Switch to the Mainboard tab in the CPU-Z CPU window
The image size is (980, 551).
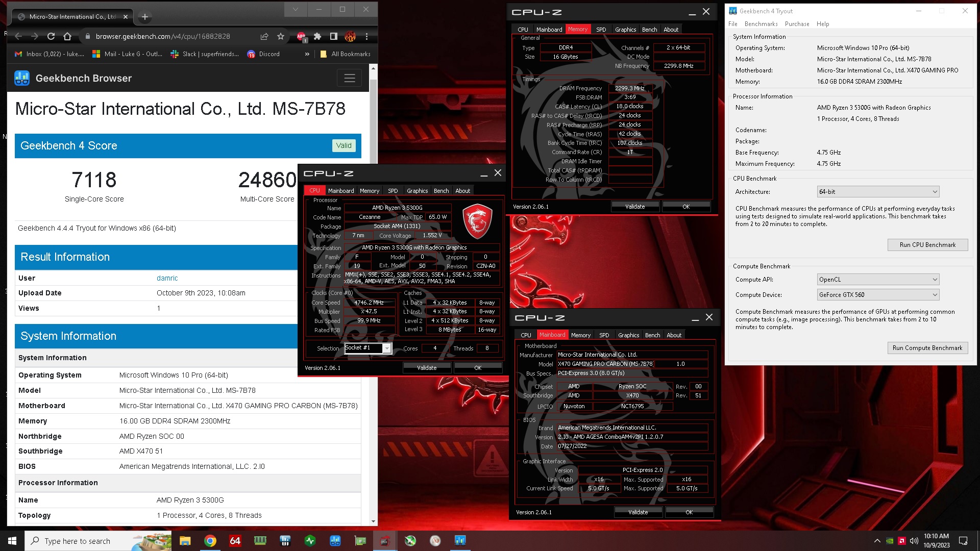[x=341, y=191]
